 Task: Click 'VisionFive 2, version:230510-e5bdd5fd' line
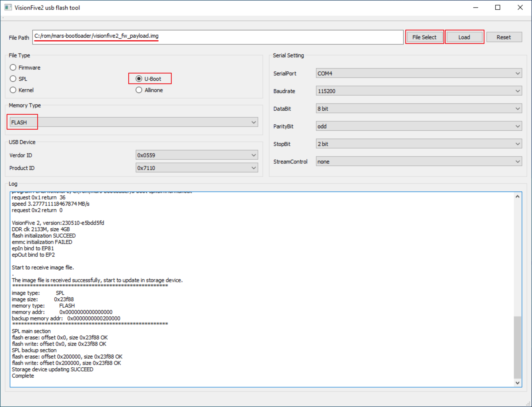[58, 223]
